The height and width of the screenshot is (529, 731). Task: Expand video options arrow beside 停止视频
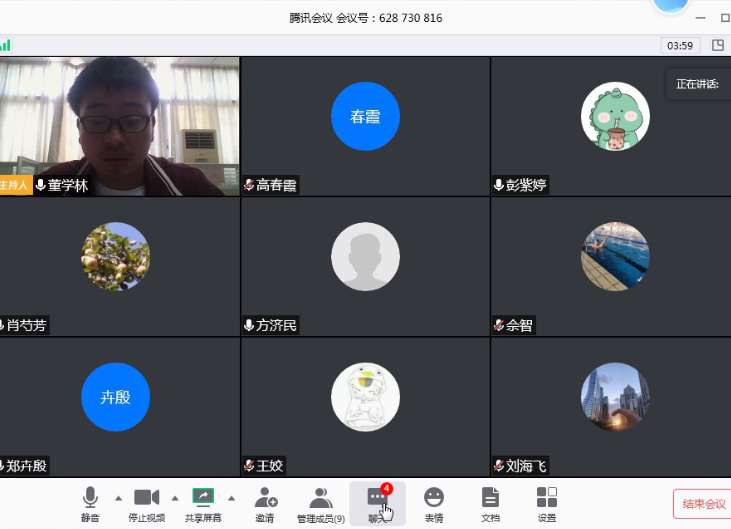[175, 498]
